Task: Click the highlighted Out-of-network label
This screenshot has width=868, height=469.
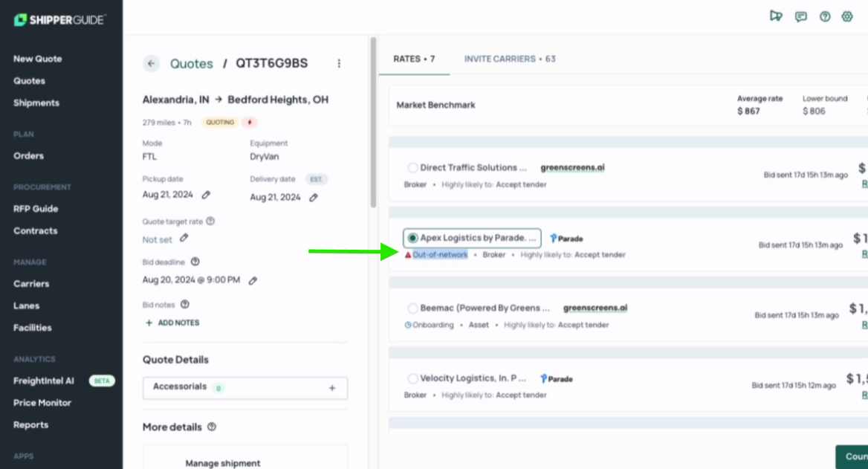Action: point(440,255)
